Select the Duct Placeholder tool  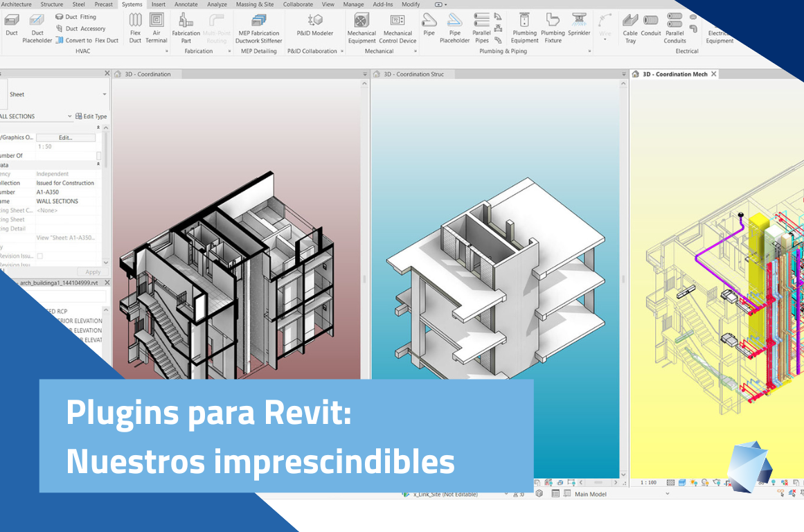tap(37, 28)
